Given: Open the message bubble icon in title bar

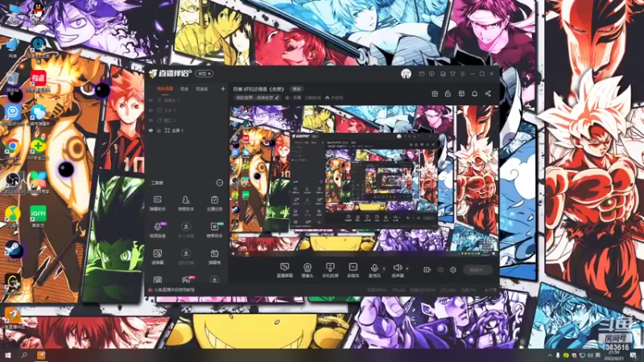Looking at the screenshot, I should 431,74.
